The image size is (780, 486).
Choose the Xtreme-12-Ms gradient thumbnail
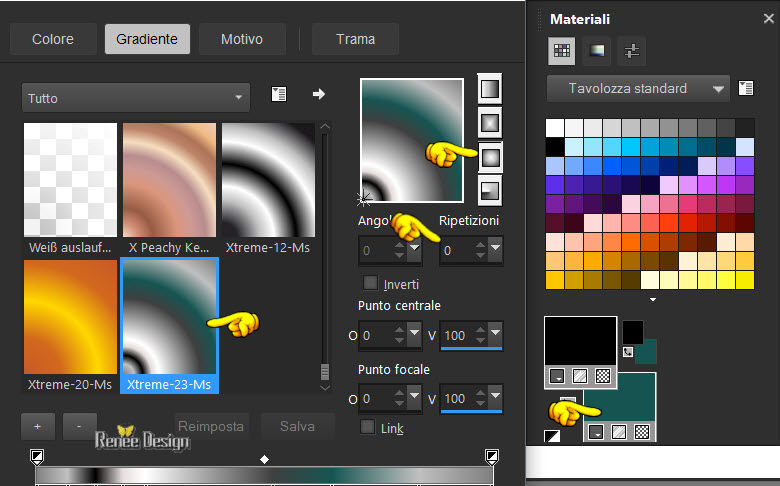268,180
